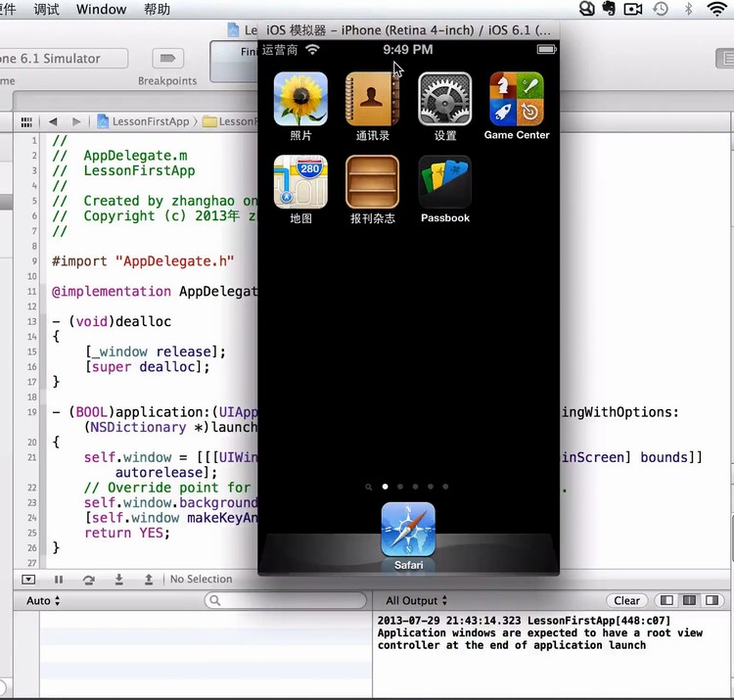This screenshot has width=734, height=700.
Task: Hide the debug area toggle icon
Action: 28,580
